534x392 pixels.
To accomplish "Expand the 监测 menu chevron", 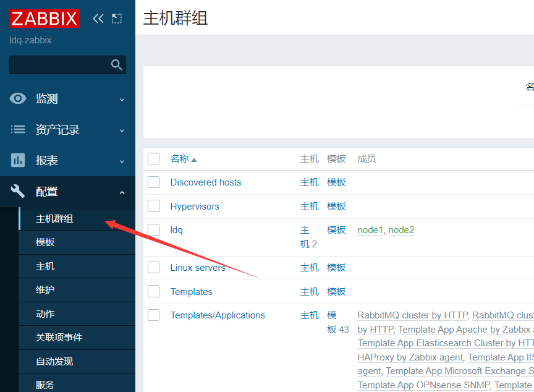I will pos(122,100).
